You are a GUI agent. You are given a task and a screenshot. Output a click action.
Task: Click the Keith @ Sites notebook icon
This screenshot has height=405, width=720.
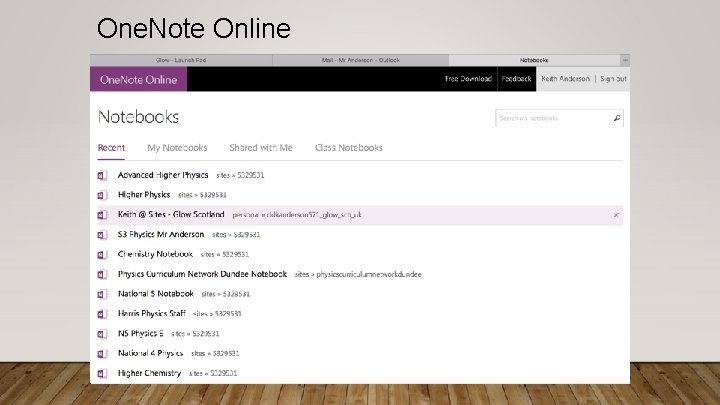(x=102, y=215)
